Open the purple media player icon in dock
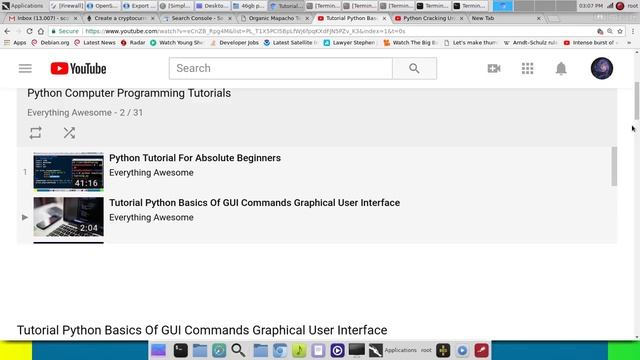The height and width of the screenshot is (360, 640). tap(338, 350)
